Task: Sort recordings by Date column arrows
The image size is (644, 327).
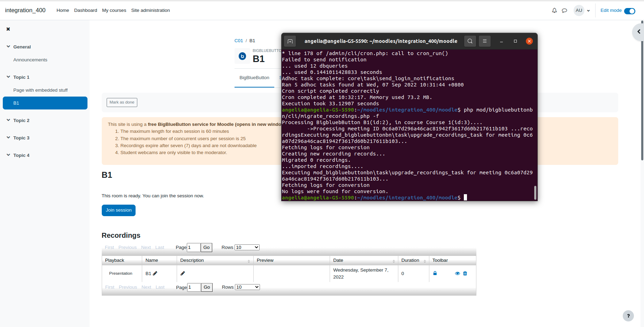Action: point(394,261)
